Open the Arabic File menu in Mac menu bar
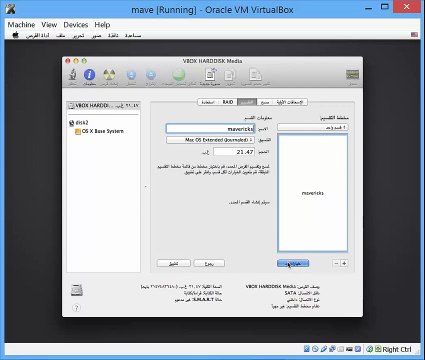 (60, 35)
